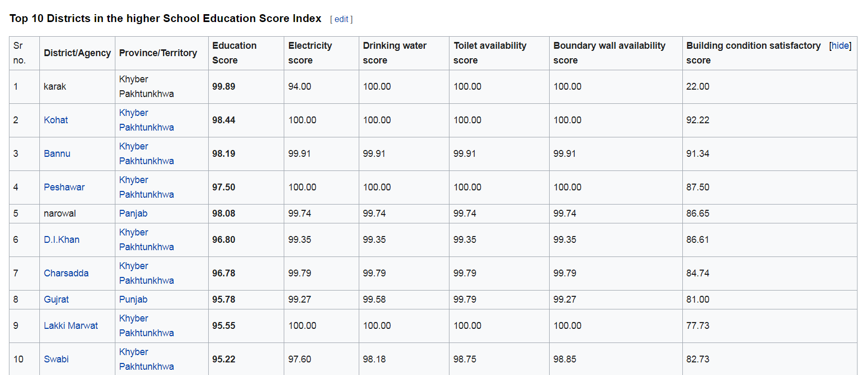The image size is (868, 375).
Task: Click Swabi drinking water score 98.18
Action: pyautogui.click(x=374, y=359)
